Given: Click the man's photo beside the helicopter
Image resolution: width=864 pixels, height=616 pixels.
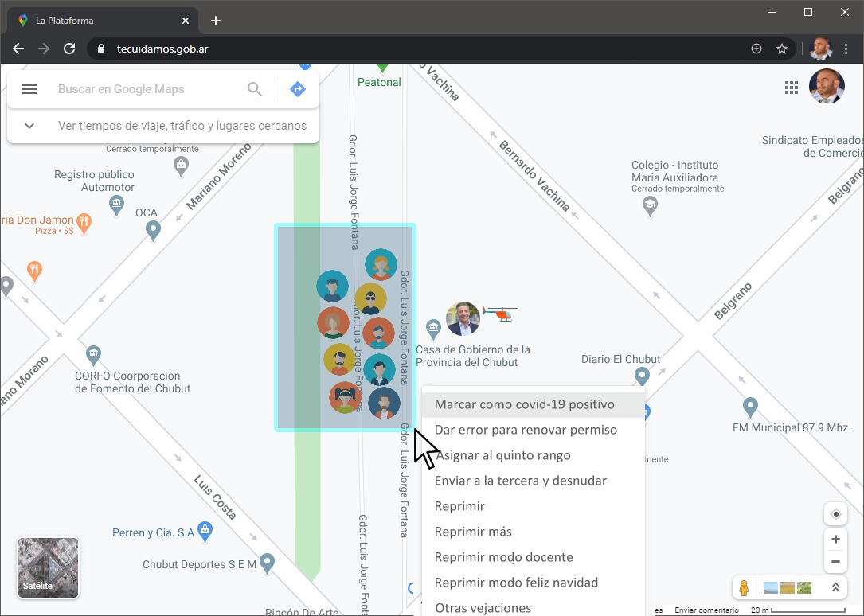Looking at the screenshot, I should tap(463, 318).
